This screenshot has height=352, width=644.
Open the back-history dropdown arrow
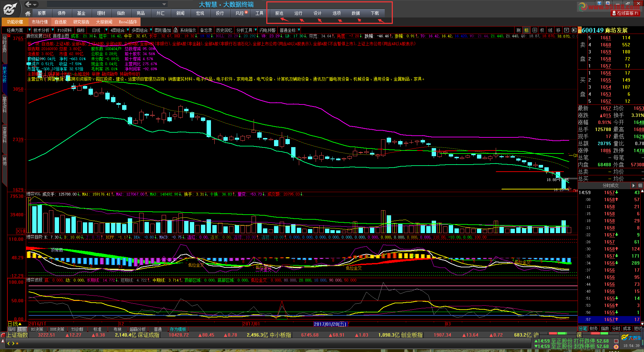click(35, 4)
